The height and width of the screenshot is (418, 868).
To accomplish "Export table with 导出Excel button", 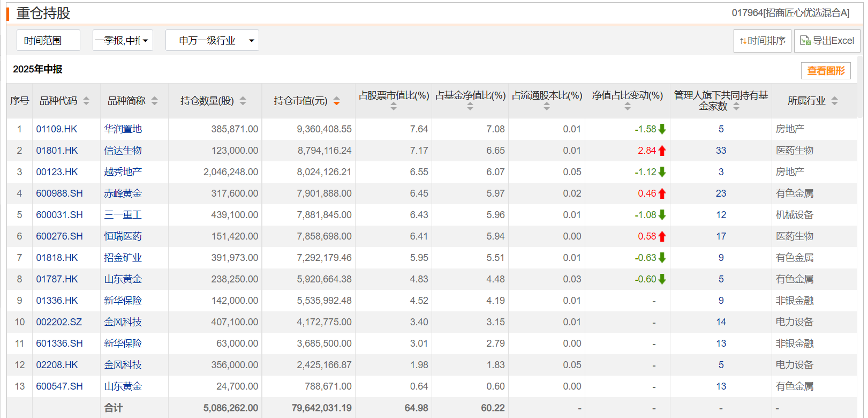I will [827, 41].
